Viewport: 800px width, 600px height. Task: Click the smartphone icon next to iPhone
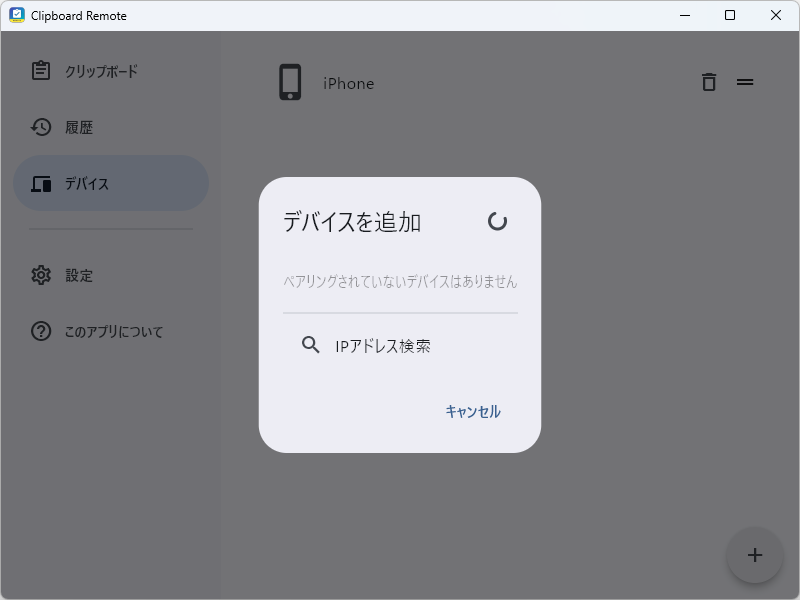[291, 82]
